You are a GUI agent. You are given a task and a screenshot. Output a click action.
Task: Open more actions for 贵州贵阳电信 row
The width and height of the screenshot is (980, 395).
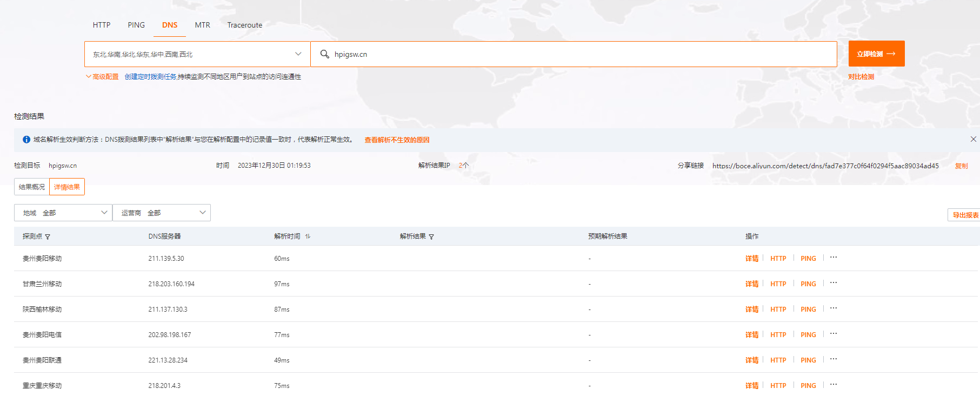tap(834, 334)
